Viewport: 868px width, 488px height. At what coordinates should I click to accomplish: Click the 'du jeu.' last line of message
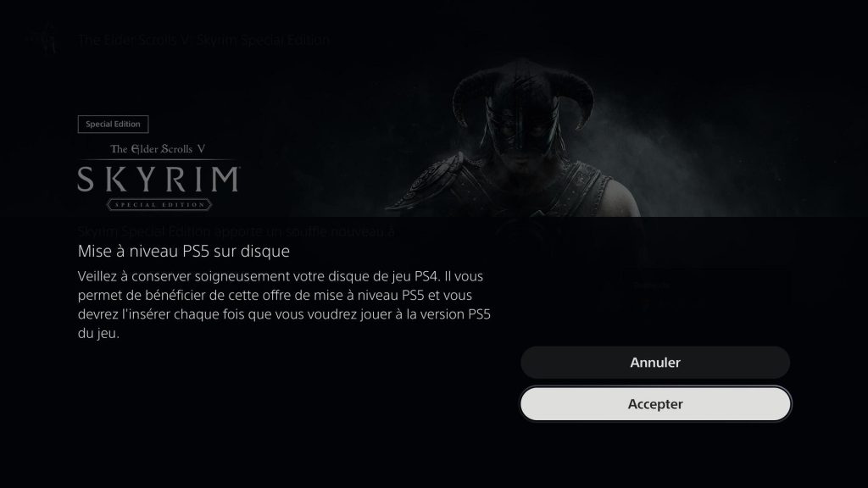[98, 333]
